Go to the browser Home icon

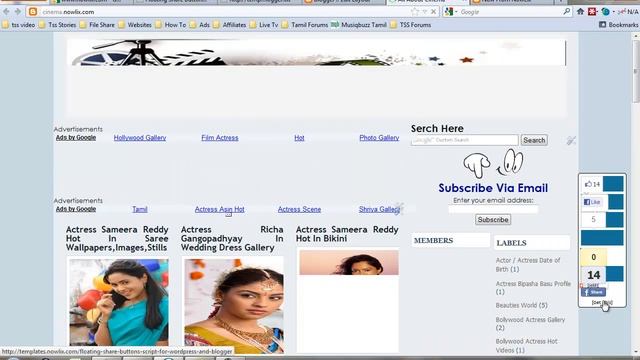(x=580, y=12)
